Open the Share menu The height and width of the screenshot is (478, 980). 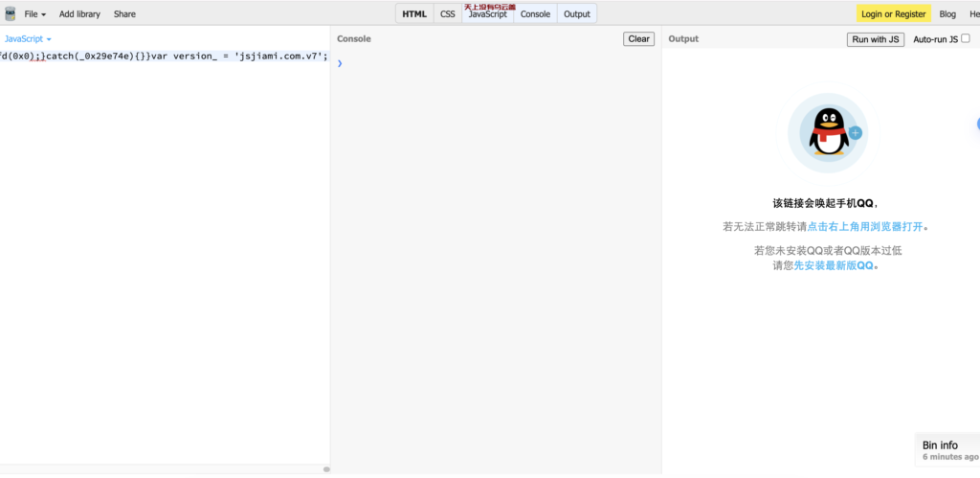[x=124, y=13]
